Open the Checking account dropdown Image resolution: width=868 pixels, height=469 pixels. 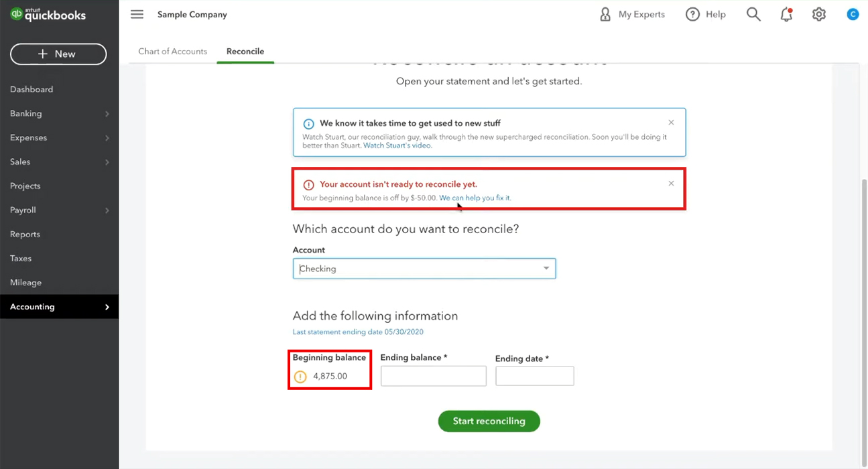click(424, 269)
